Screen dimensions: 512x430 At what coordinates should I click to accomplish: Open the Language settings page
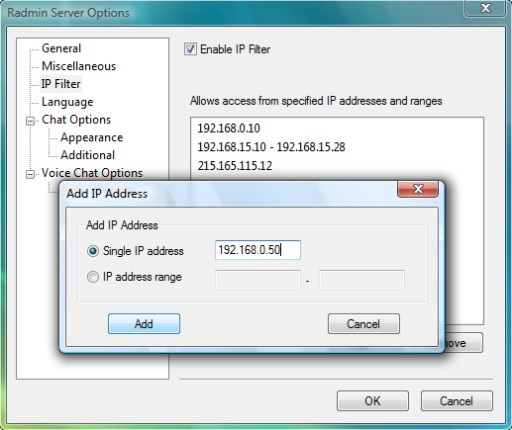67,102
